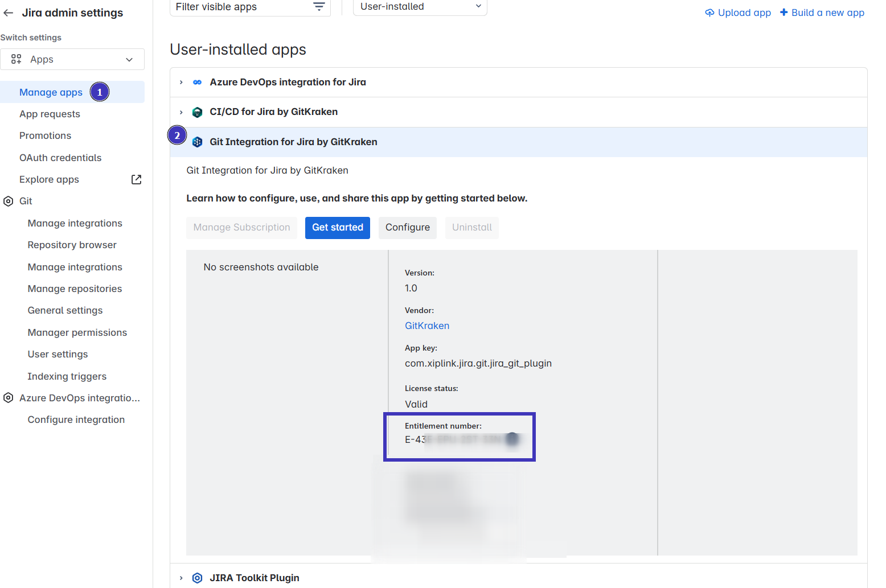The height and width of the screenshot is (588, 886).
Task: Open Configure integration
Action: [76, 420]
